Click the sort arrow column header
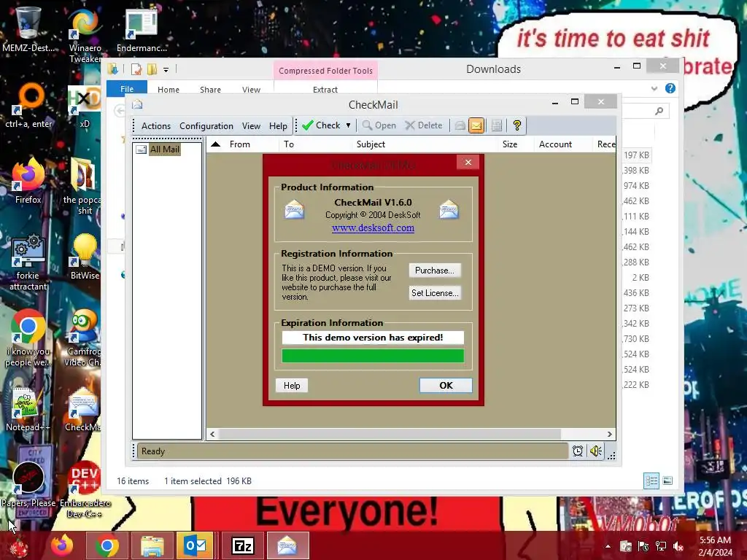This screenshot has width=747, height=560. (x=215, y=144)
